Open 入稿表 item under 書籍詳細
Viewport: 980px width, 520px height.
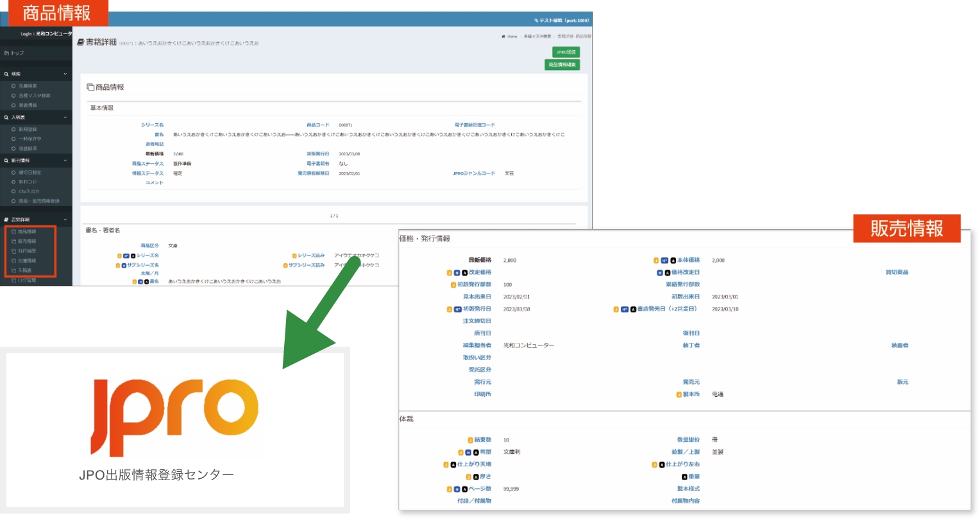coord(24,270)
